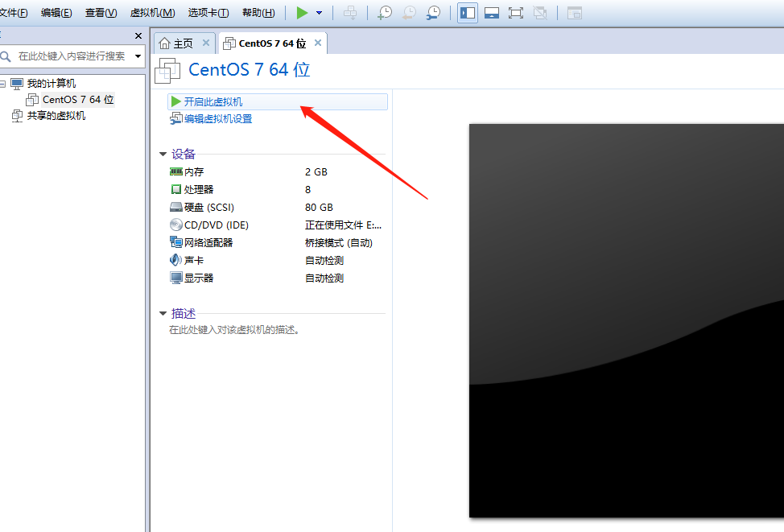The image size is (784, 532).
Task: Click the network adapter icon
Action: tap(176, 242)
